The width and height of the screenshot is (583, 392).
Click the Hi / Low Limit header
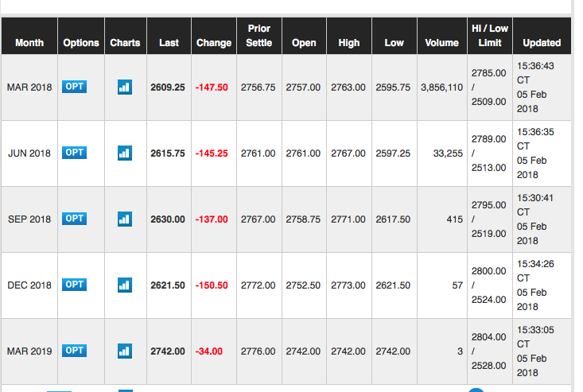tap(490, 36)
